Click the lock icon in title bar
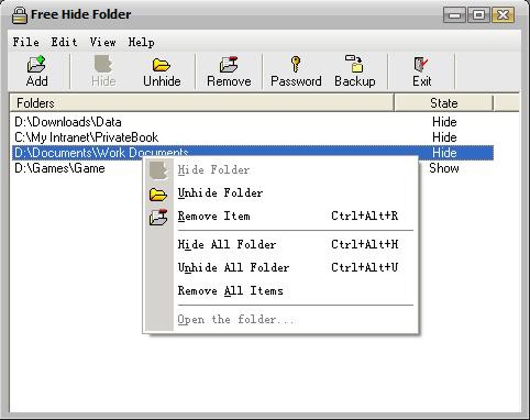 coord(19,15)
